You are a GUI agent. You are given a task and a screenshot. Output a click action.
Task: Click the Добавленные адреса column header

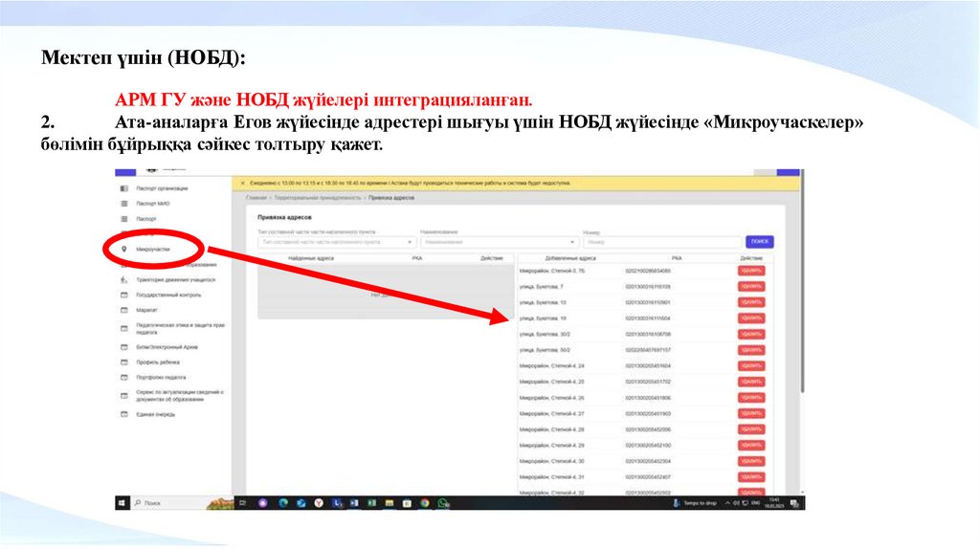click(570, 258)
